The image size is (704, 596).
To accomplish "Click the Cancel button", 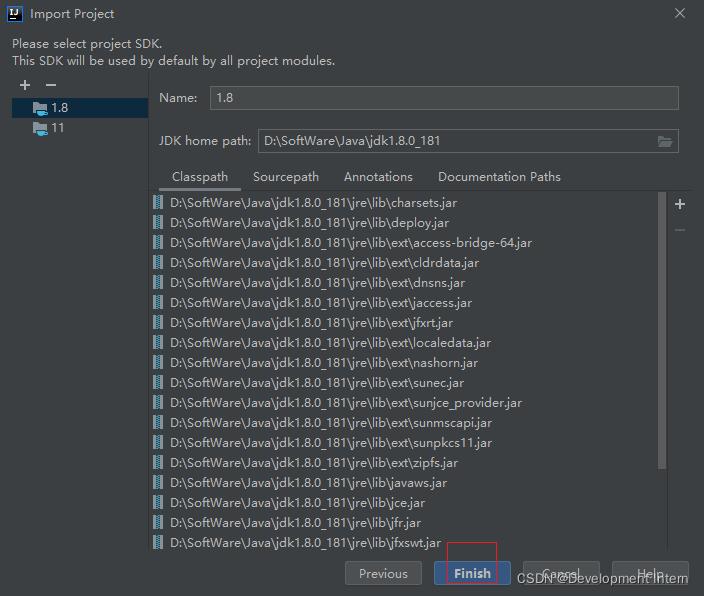I will (561, 573).
